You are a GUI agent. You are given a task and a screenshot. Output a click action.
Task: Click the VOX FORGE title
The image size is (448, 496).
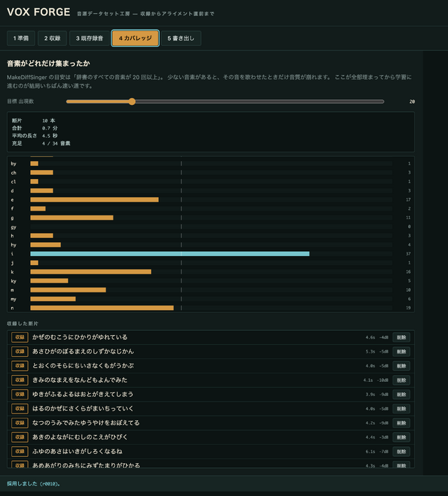click(38, 12)
